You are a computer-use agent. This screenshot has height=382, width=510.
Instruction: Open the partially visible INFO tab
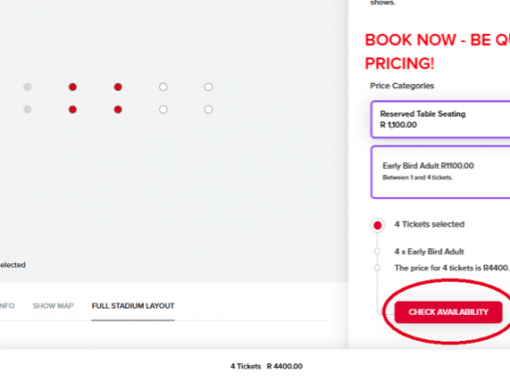coord(7,306)
